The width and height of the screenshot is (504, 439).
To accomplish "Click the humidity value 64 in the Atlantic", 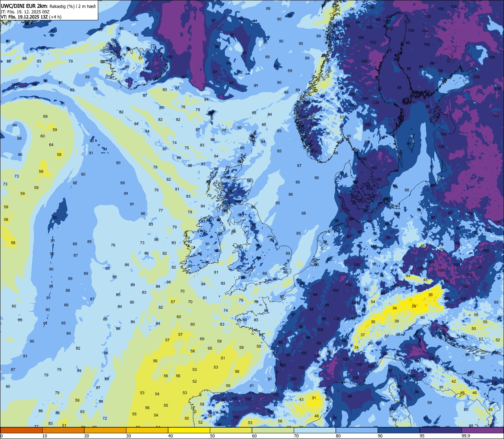I will (x=51, y=145).
